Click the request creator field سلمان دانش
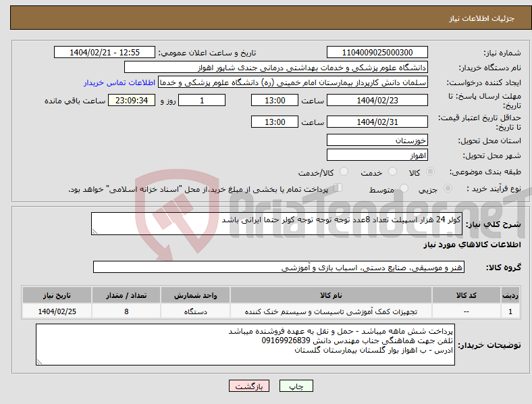 tap(293, 82)
